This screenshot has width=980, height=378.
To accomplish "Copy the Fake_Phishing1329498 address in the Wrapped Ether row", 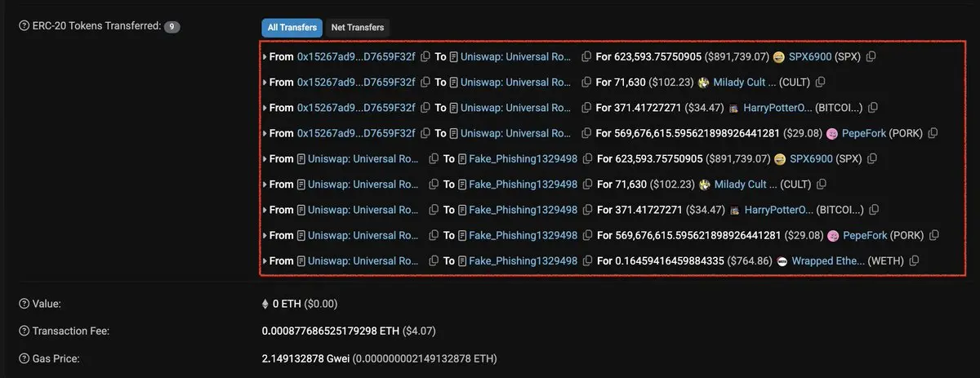I will (x=587, y=261).
